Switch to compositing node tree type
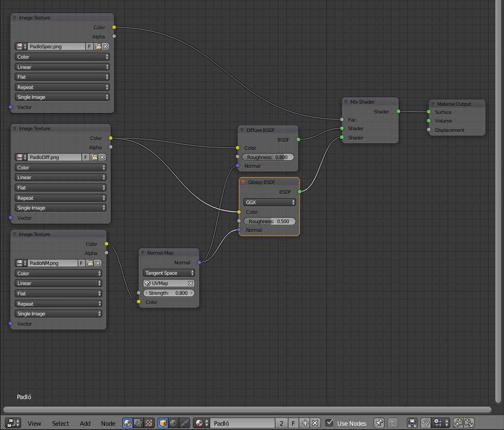Image resolution: width=504 pixels, height=430 pixels. click(138, 423)
